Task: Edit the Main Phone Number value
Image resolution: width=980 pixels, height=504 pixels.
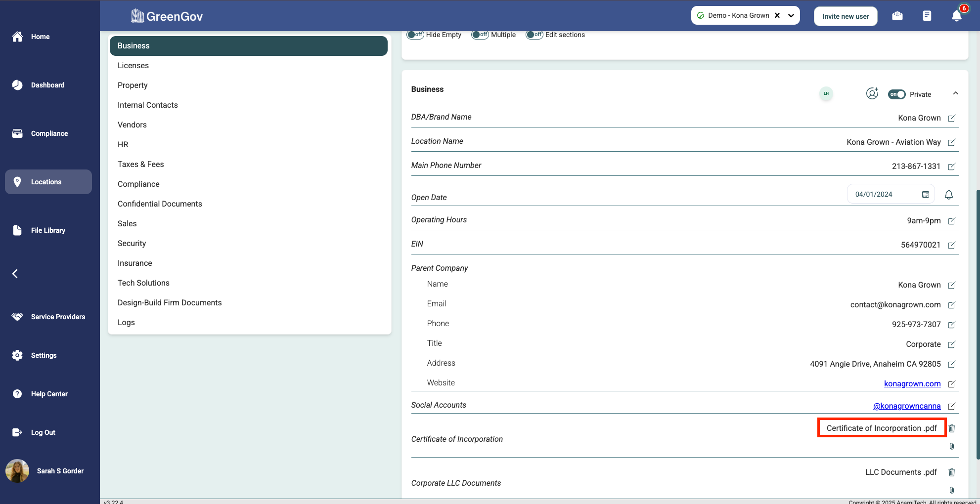Action: tap(952, 167)
